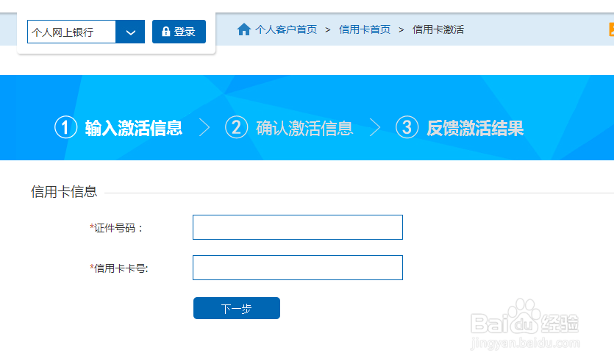Click the *证件号码 label

pos(116,228)
